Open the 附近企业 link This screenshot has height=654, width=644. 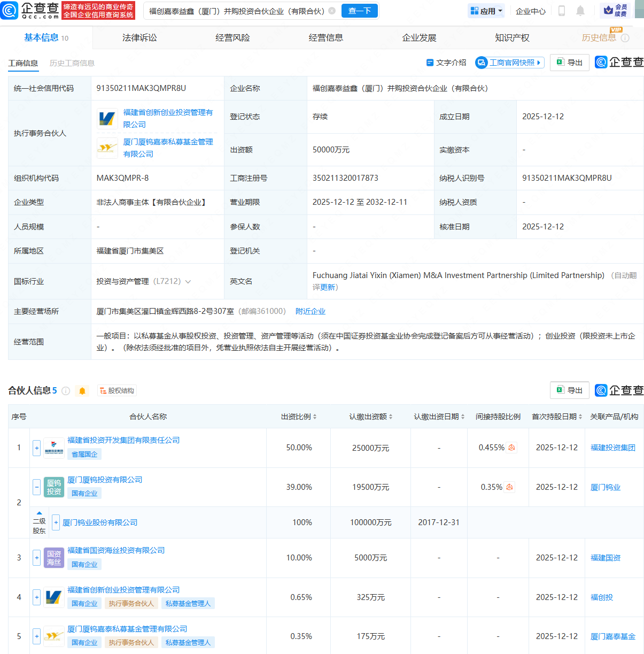(310, 311)
